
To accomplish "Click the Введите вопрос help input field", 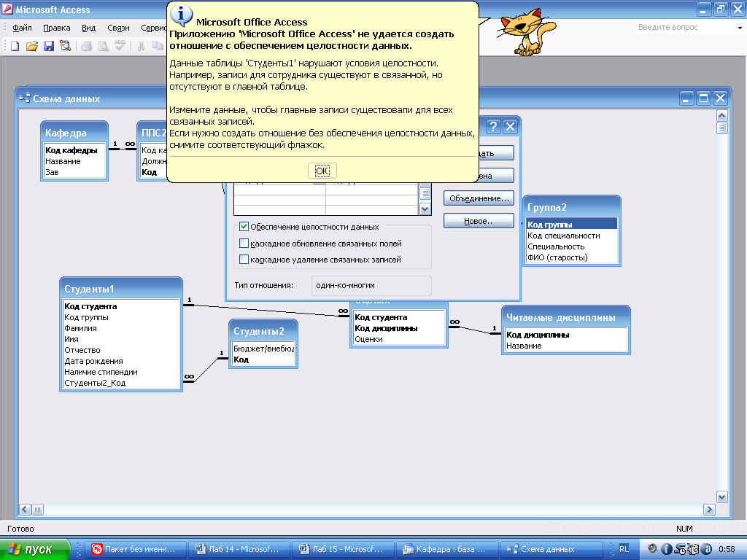I will point(684,28).
